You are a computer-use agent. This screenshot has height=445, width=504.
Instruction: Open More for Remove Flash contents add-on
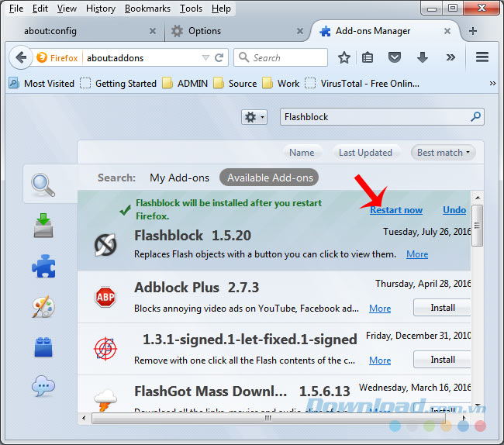[380, 360]
